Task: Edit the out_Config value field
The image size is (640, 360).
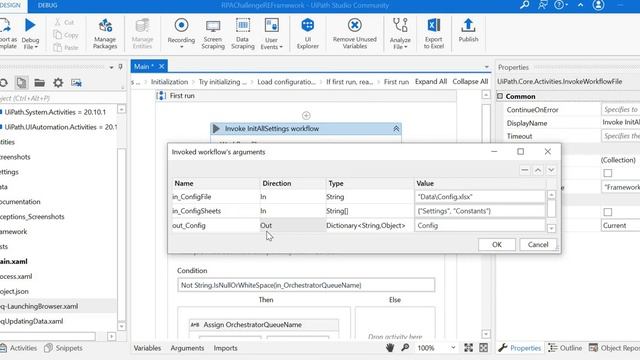Action: pos(480,225)
